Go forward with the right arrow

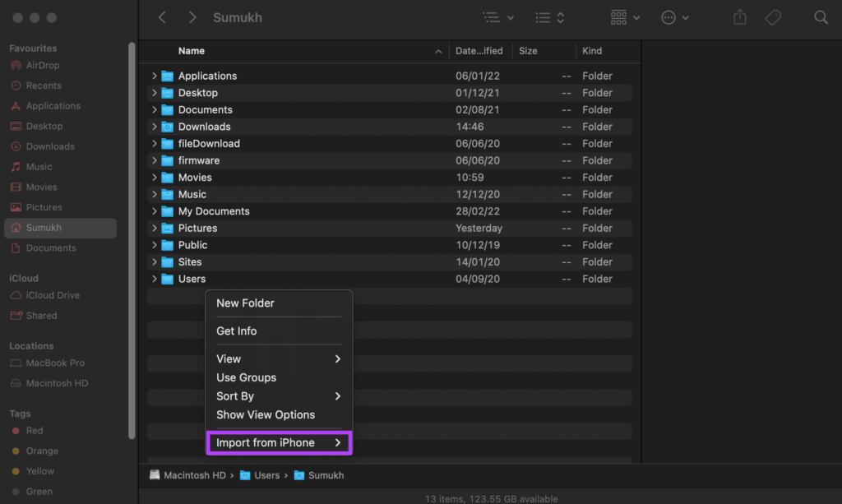click(192, 18)
